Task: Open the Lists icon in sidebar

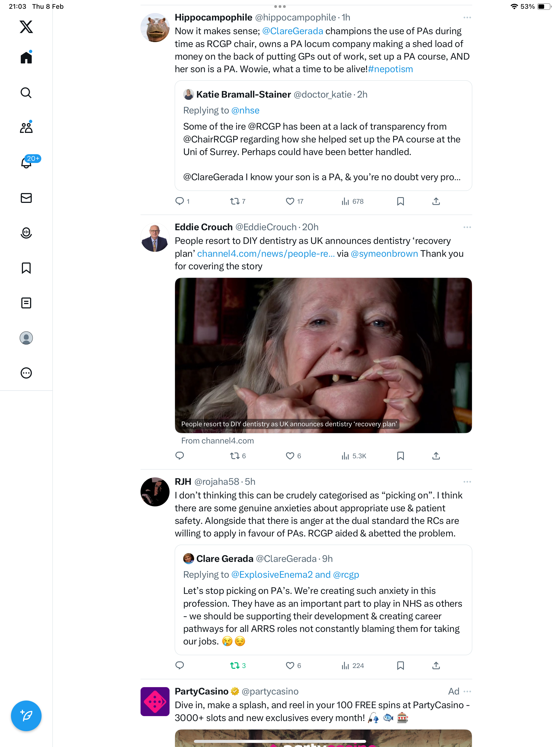Action: [x=26, y=303]
